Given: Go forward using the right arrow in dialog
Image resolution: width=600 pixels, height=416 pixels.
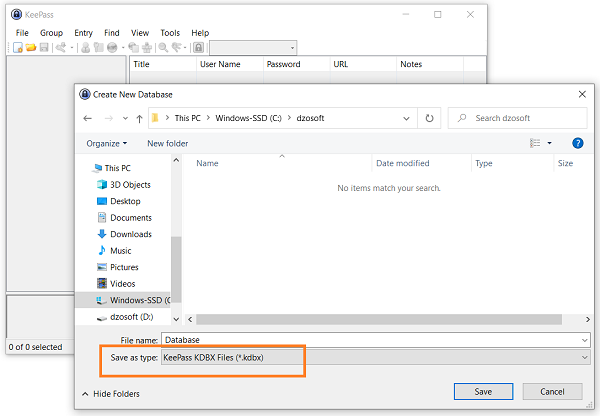Looking at the screenshot, I should [x=109, y=118].
